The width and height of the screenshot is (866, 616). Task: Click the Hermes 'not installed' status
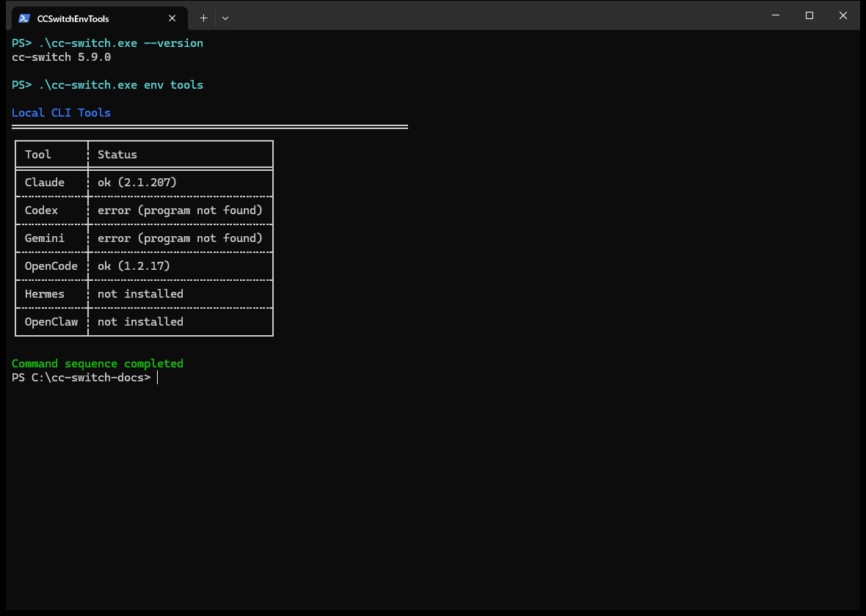click(x=140, y=293)
